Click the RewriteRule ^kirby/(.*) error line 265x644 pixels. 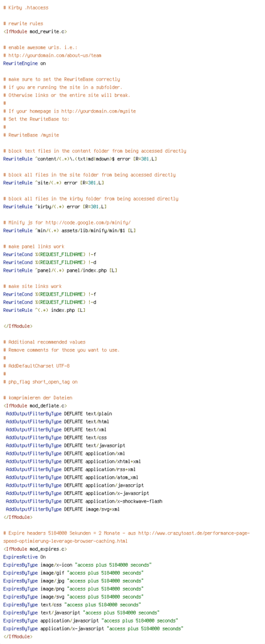pos(55,206)
